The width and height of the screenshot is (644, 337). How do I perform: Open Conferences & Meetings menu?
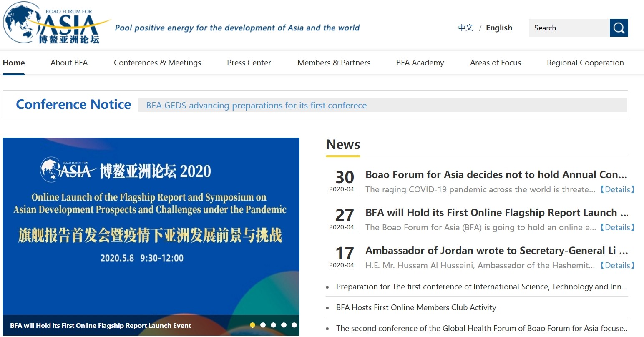pyautogui.click(x=157, y=63)
